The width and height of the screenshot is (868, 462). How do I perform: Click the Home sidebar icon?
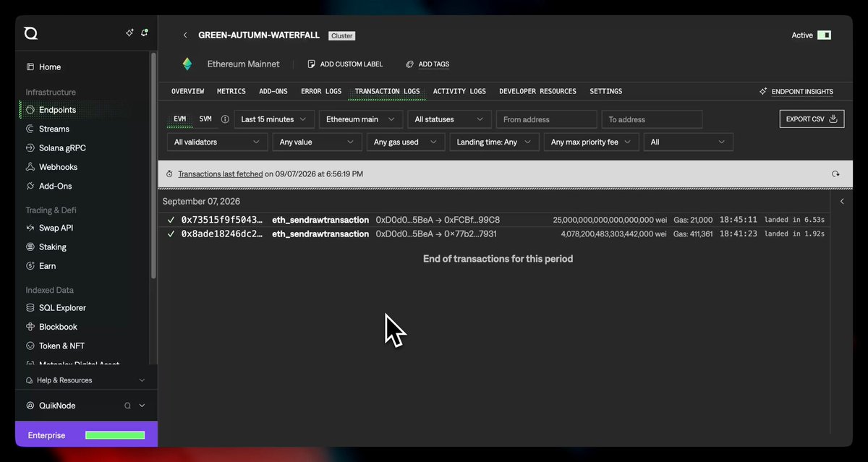[30, 67]
